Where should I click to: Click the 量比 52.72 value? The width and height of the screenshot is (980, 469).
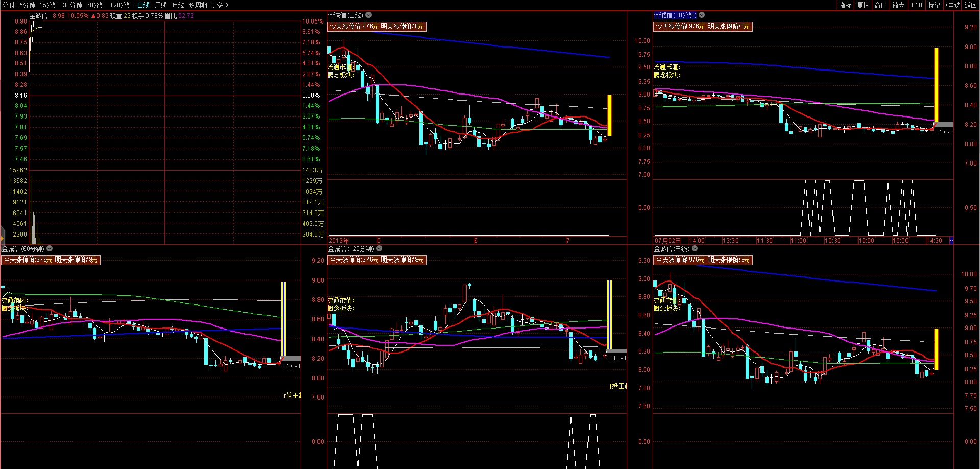[179, 16]
